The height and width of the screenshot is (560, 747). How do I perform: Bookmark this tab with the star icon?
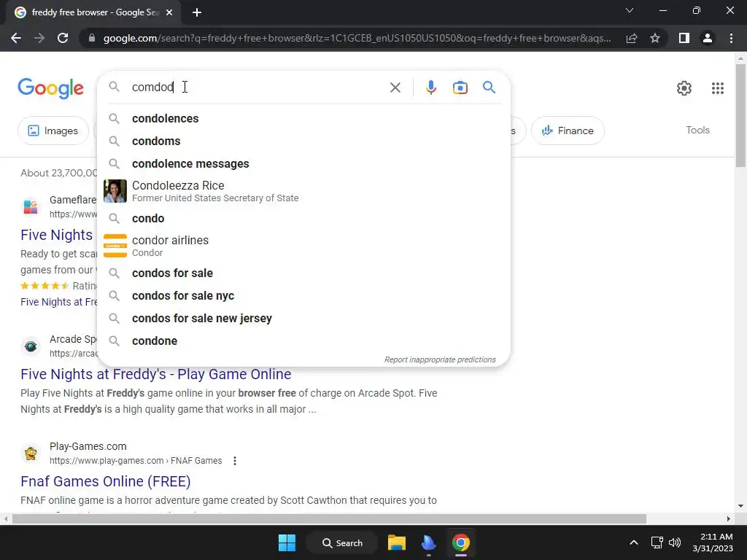click(655, 38)
